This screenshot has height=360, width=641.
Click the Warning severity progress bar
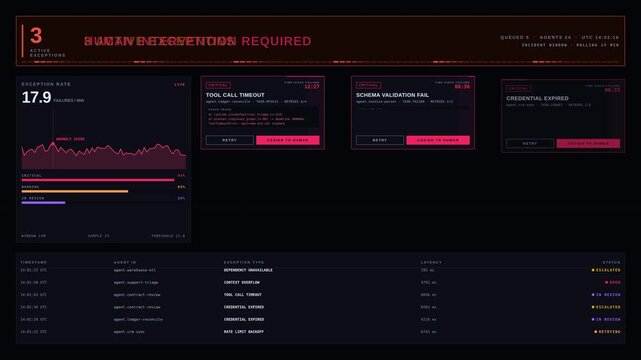coord(75,191)
